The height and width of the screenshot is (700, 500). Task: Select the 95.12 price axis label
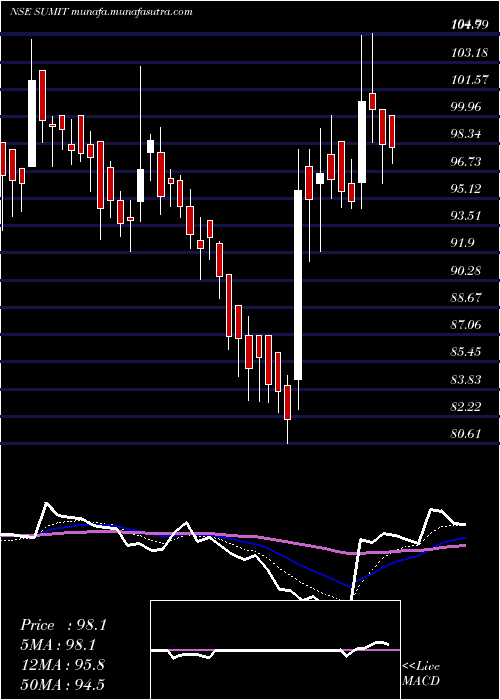click(467, 188)
